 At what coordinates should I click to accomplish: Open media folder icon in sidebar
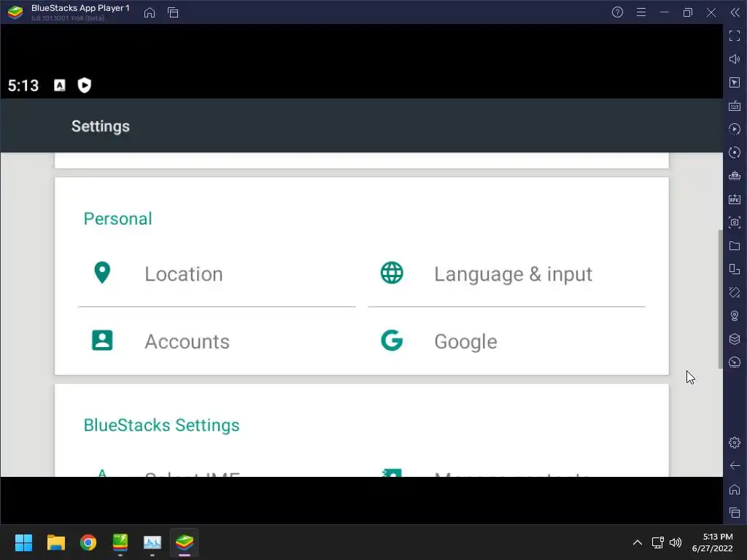(735, 246)
